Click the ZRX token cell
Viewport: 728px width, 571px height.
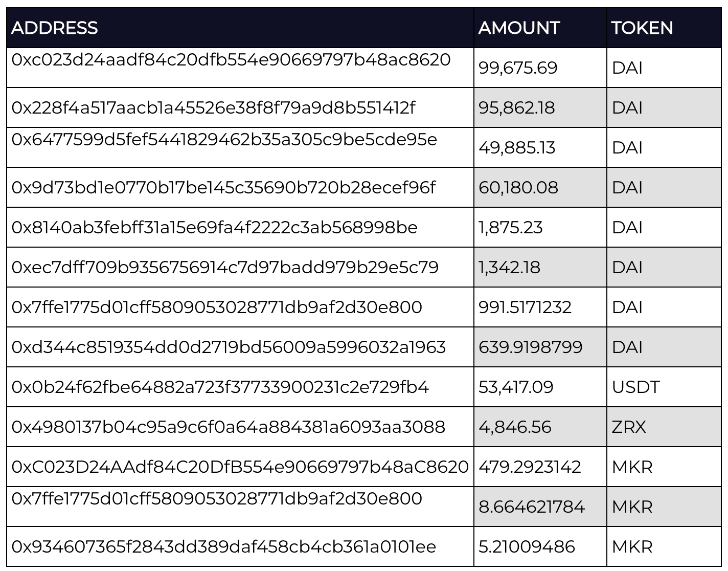coord(664,427)
